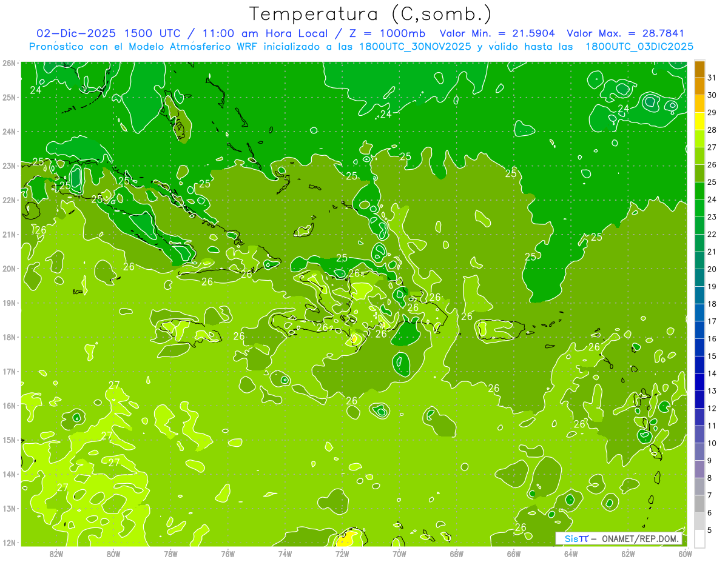Click the "11" color scale label
The image size is (728, 562).
[712, 426]
